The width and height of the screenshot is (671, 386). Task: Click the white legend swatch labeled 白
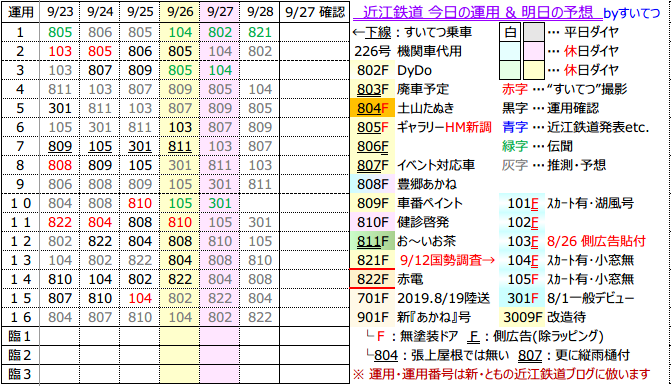[510, 32]
